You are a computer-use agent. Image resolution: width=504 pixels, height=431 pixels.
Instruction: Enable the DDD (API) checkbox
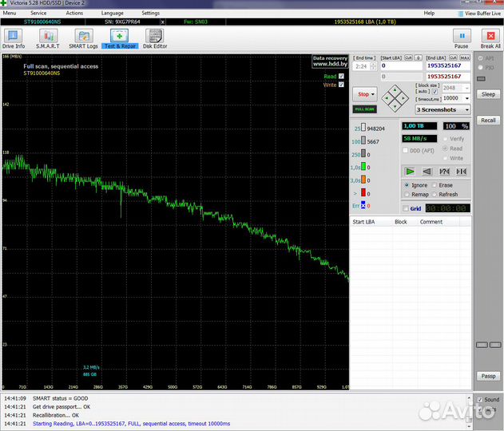406,149
